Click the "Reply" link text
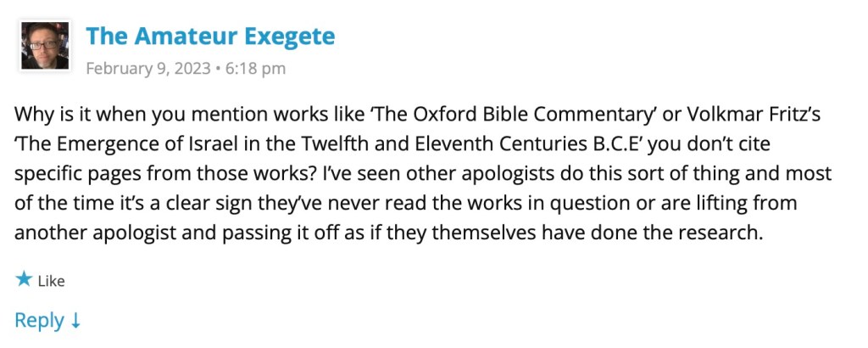 [x=39, y=321]
